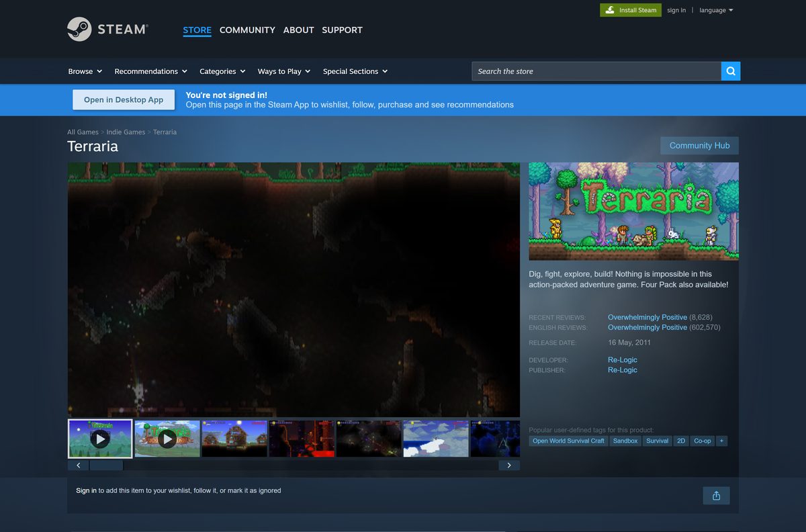The height and width of the screenshot is (532, 806).
Task: Open the ABOUT tab
Action: click(298, 30)
